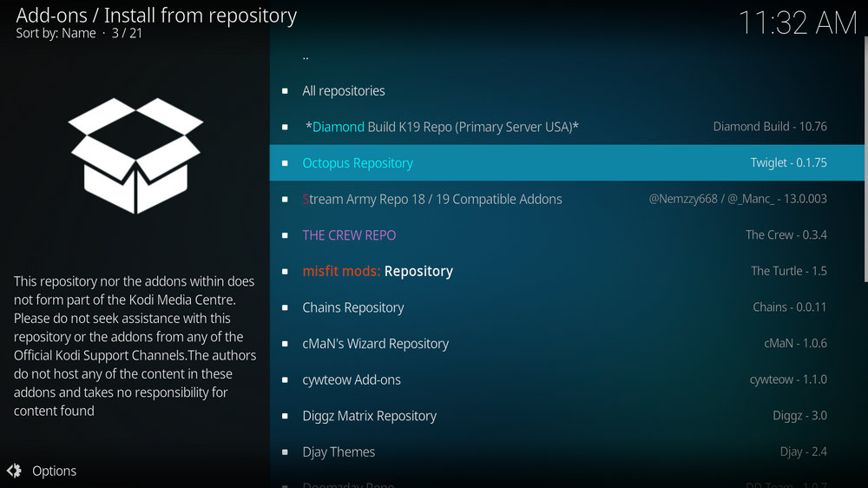Select All repositories entry
Image resolution: width=868 pixels, height=488 pixels.
(343, 91)
